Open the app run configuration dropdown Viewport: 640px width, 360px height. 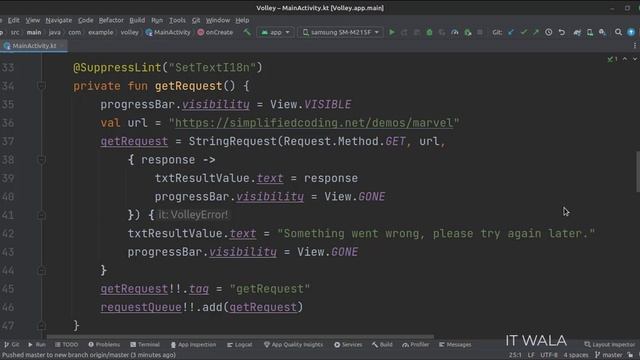click(x=275, y=32)
